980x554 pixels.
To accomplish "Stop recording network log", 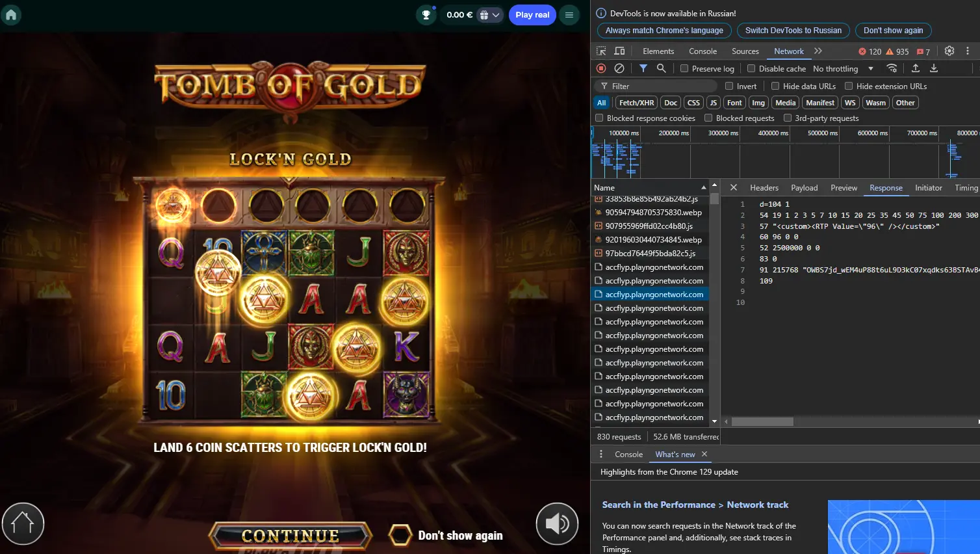I will pos(601,68).
